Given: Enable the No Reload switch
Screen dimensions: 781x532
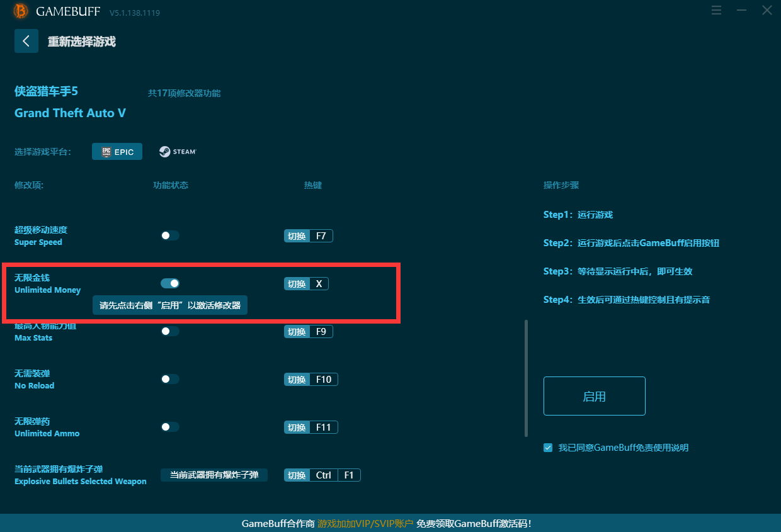Looking at the screenshot, I should [x=170, y=379].
